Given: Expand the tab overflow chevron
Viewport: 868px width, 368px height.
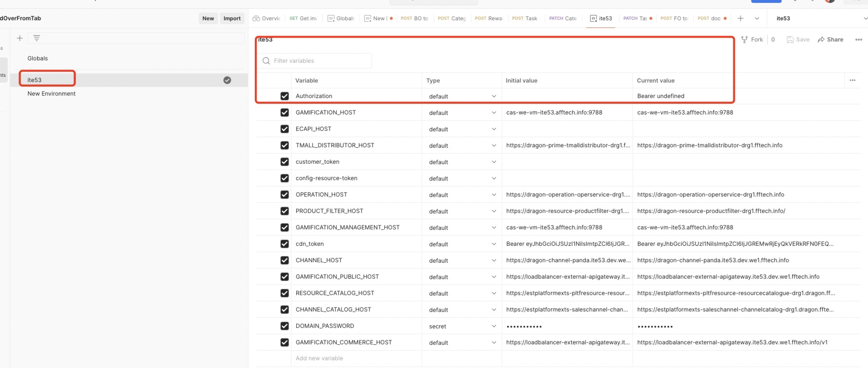Looking at the screenshot, I should point(757,18).
